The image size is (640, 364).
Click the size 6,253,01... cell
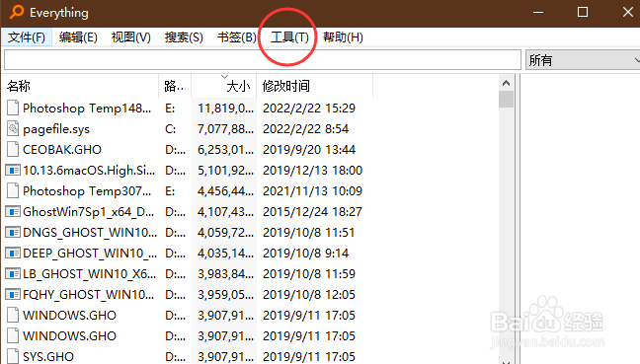click(226, 150)
